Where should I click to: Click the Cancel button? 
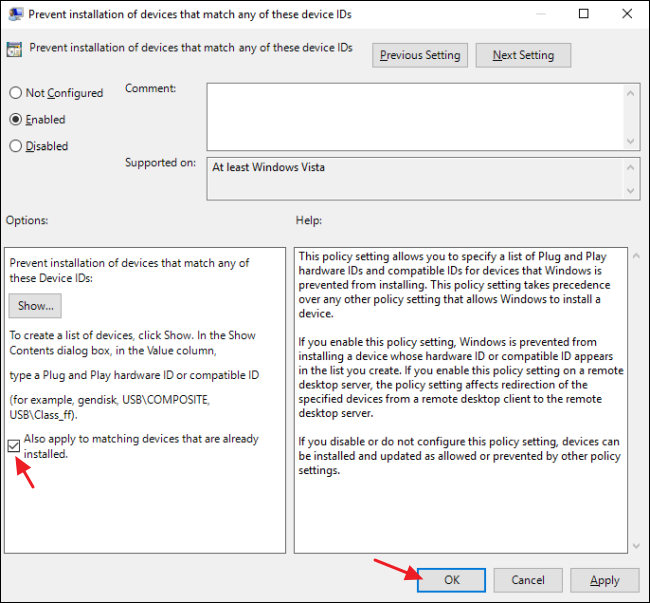pyautogui.click(x=528, y=580)
